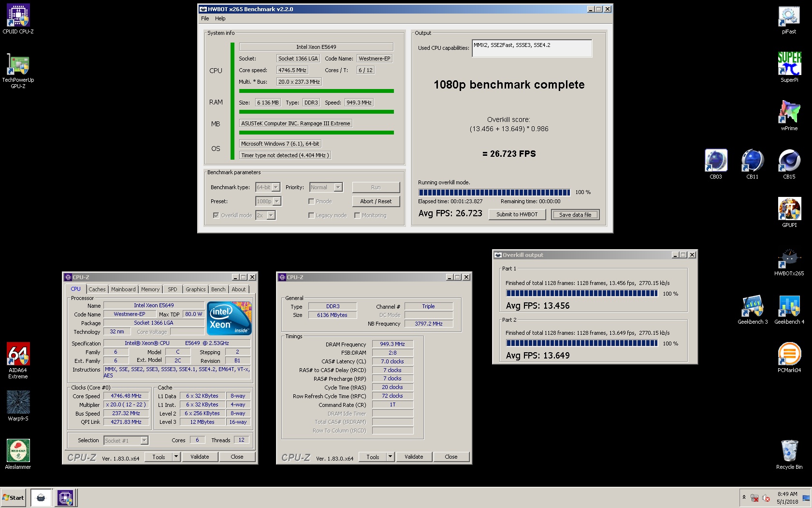
Task: Launch TechPowerUp GPU-Z desktop icon
Action: pos(18,71)
